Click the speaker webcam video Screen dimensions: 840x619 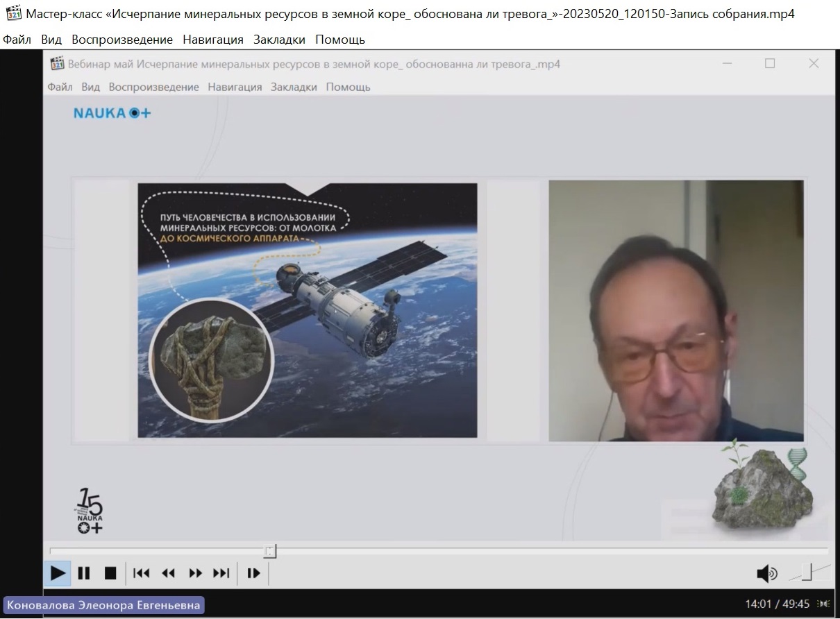click(676, 311)
